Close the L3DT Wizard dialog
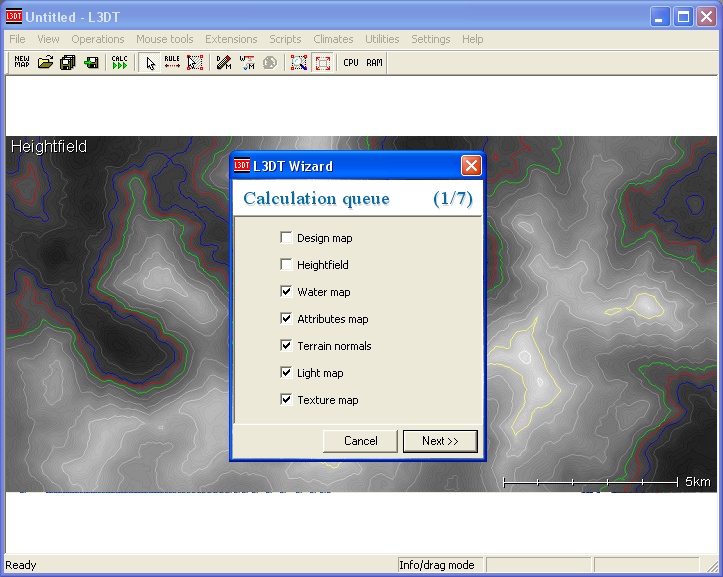The width and height of the screenshot is (723, 577). click(471, 166)
